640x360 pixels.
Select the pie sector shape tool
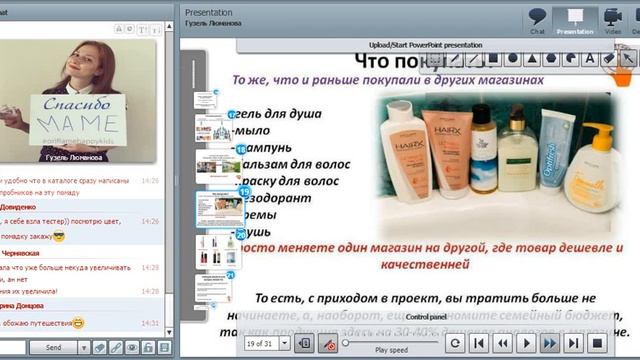pyautogui.click(x=571, y=59)
